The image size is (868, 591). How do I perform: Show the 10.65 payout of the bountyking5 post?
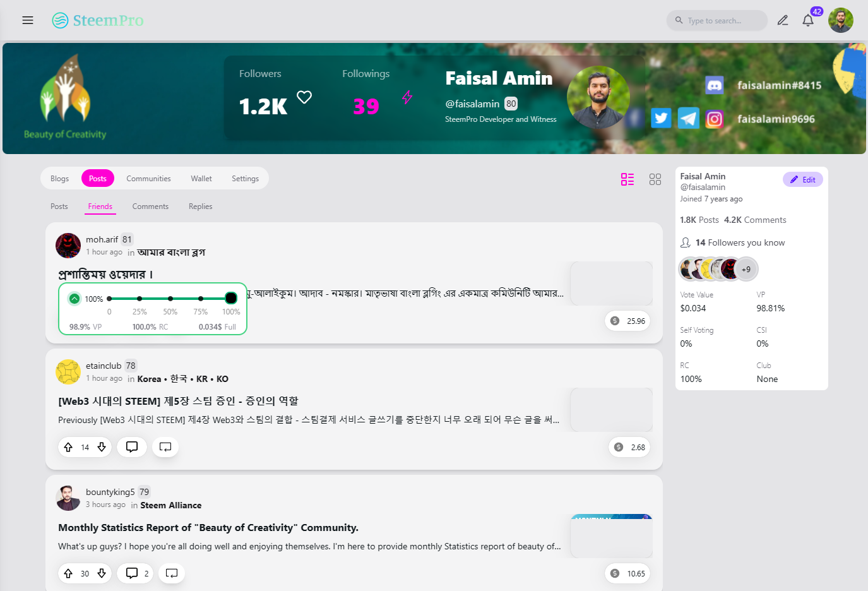coord(627,573)
